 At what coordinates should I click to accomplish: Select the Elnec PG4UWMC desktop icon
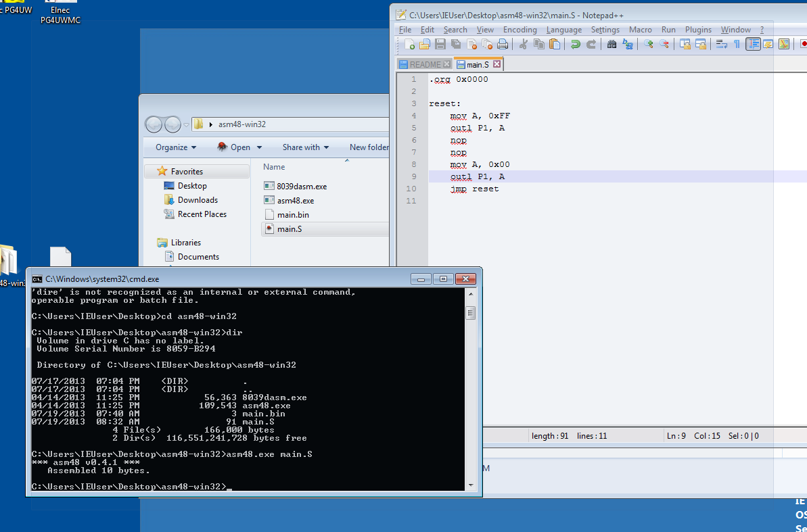point(60,13)
